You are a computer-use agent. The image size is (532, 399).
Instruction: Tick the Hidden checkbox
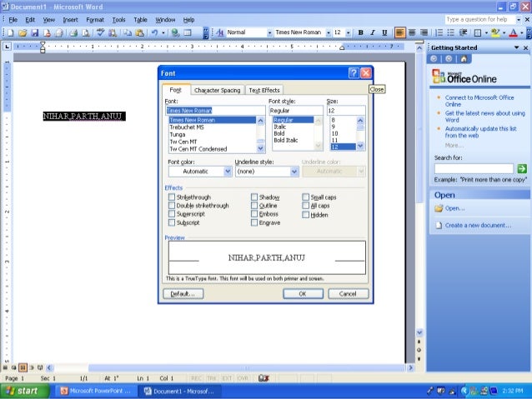coord(306,215)
